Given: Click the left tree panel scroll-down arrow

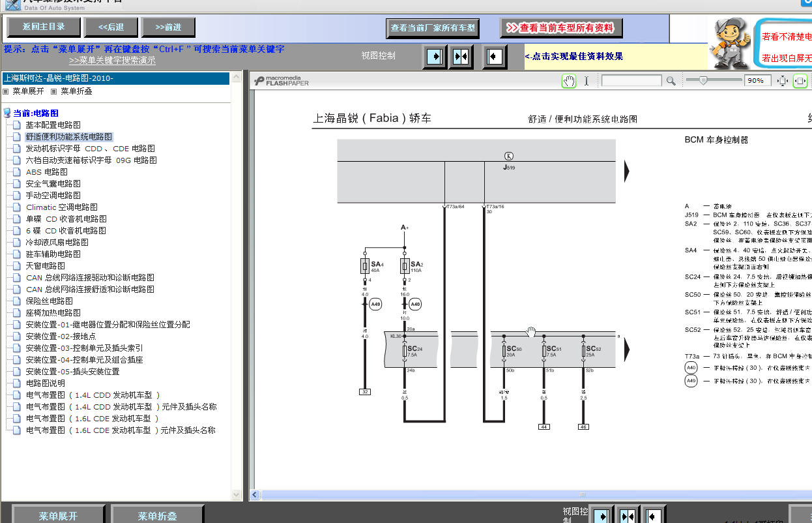Looking at the screenshot, I should click(237, 495).
